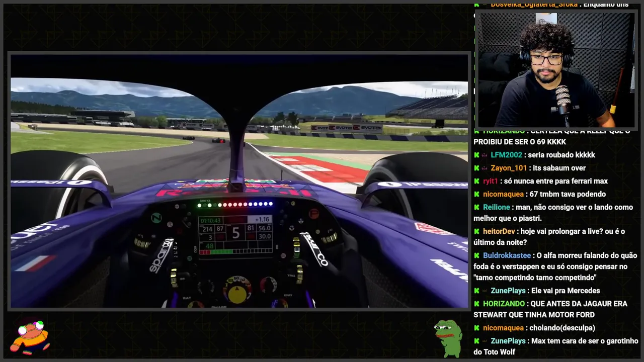
Task: Open ryit1's chat profile
Action: tap(490, 181)
